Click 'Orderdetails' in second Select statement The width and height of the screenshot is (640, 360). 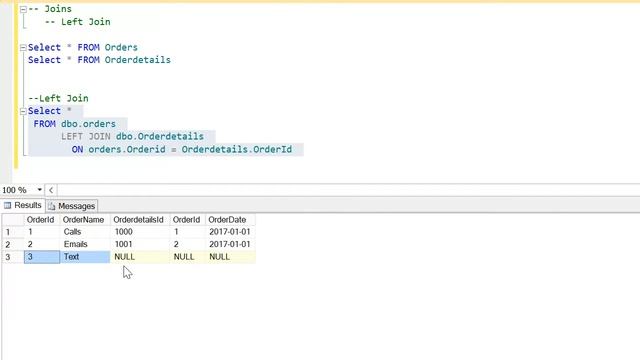138,60
